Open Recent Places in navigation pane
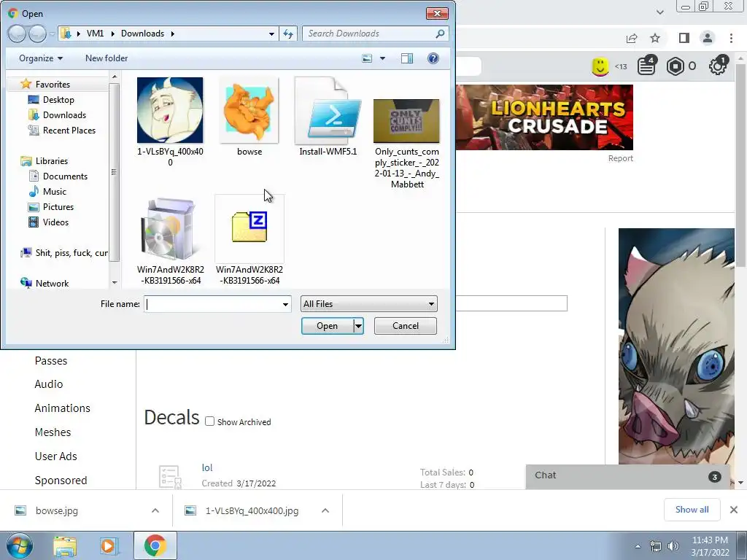The height and width of the screenshot is (560, 747). tap(69, 130)
